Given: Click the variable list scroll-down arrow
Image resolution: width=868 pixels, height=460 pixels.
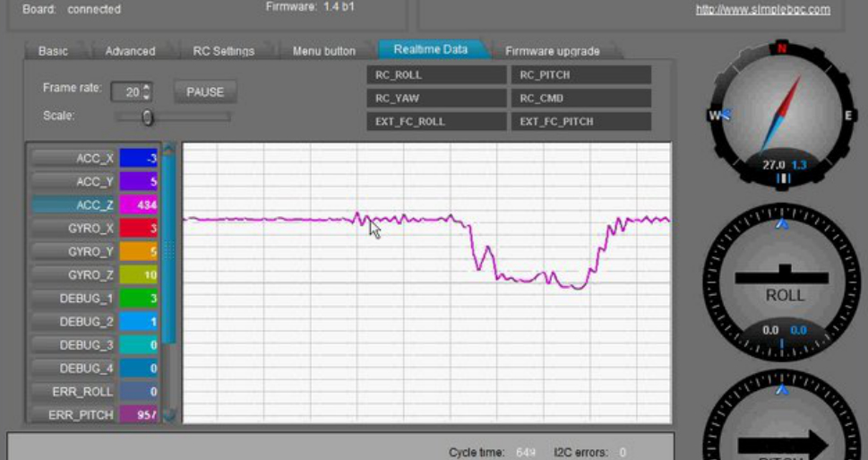Looking at the screenshot, I should [169, 414].
